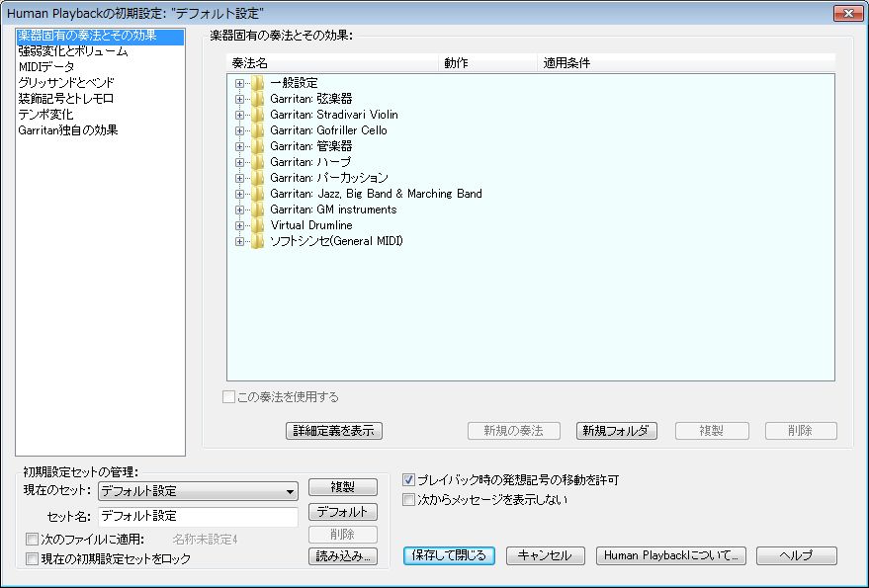Viewport: 869px width, 588px height.
Task: Click the Garritan: Gofriller Cello folder icon
Action: click(257, 130)
